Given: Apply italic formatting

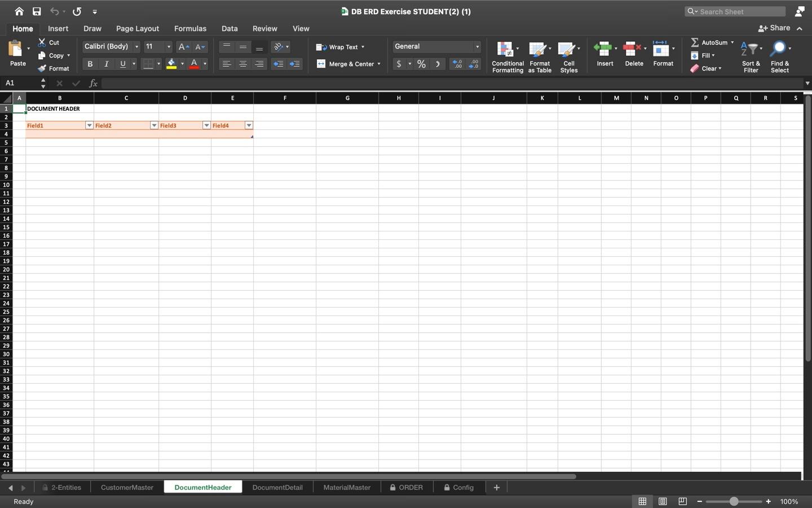Looking at the screenshot, I should point(106,64).
